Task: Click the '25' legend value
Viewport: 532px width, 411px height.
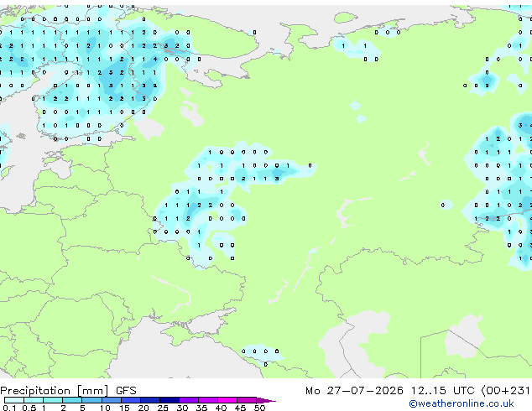Action: (x=163, y=408)
